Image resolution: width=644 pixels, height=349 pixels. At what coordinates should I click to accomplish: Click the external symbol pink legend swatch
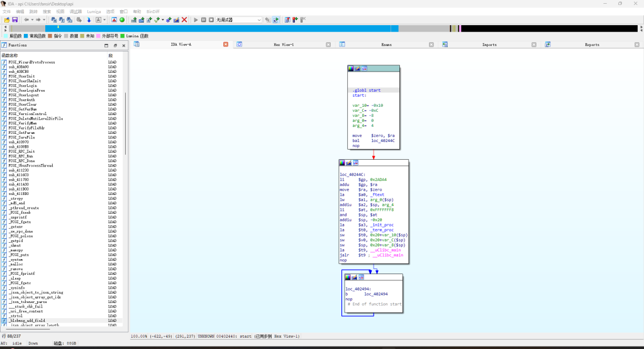(98, 36)
